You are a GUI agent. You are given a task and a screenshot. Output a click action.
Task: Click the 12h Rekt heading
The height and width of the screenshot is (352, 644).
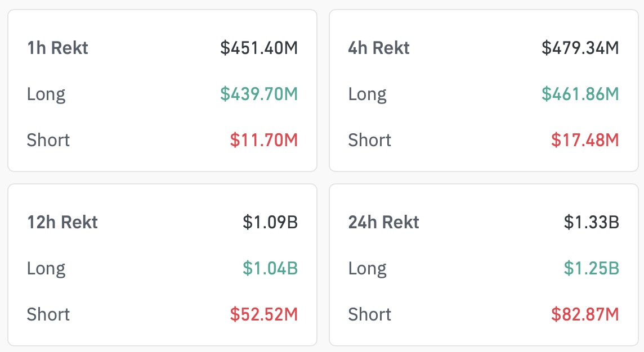tap(62, 222)
